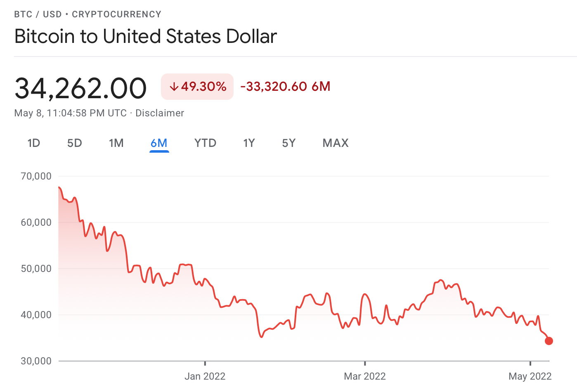Image resolution: width=577 pixels, height=392 pixels.
Task: Click the May 2022 axis label
Action: tap(530, 376)
